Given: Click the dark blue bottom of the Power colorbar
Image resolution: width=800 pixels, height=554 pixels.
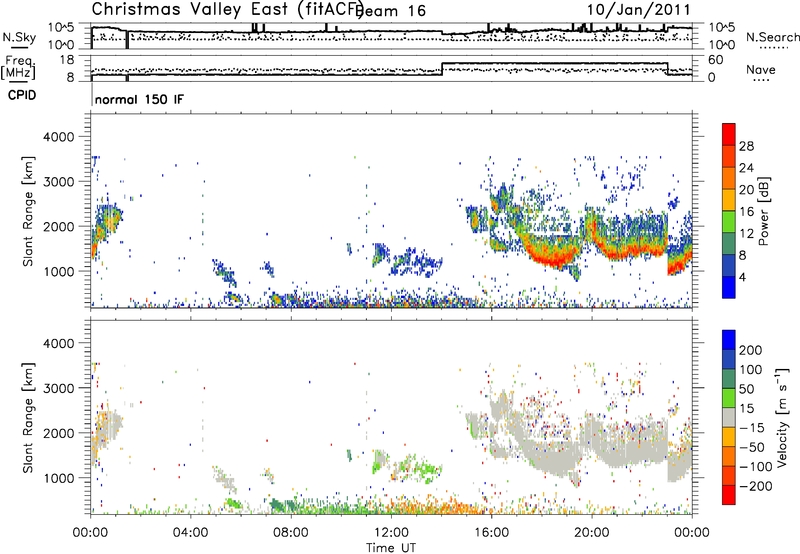Looking at the screenshot, I should point(729,287).
